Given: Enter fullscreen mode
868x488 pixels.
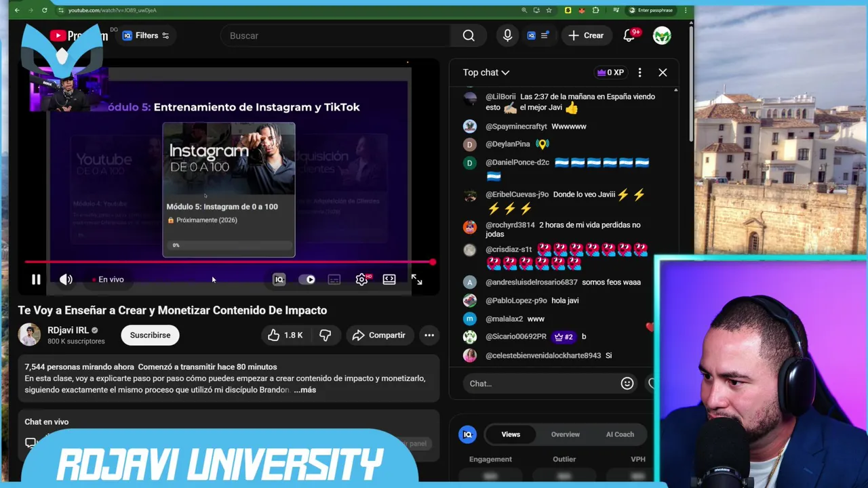Looking at the screenshot, I should click(416, 279).
